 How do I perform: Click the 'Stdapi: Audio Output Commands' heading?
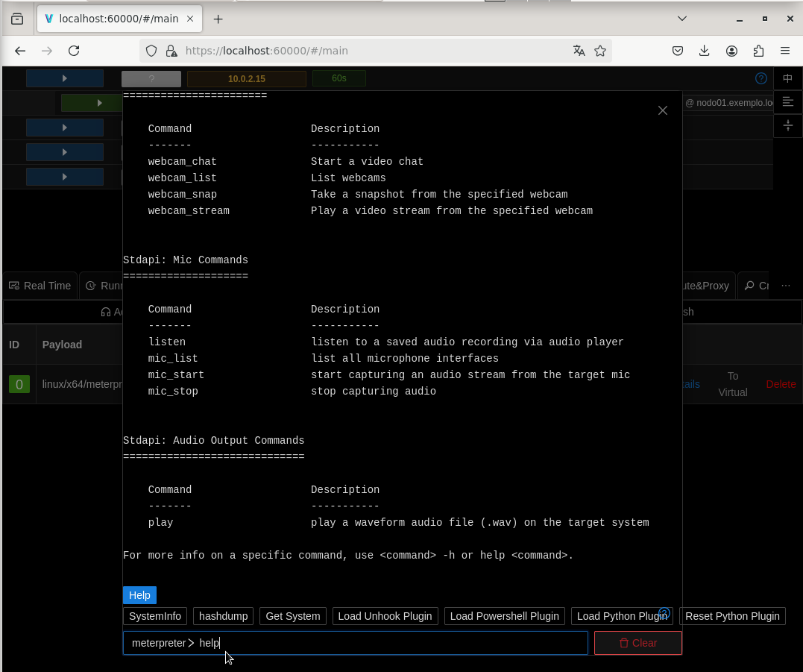point(213,441)
